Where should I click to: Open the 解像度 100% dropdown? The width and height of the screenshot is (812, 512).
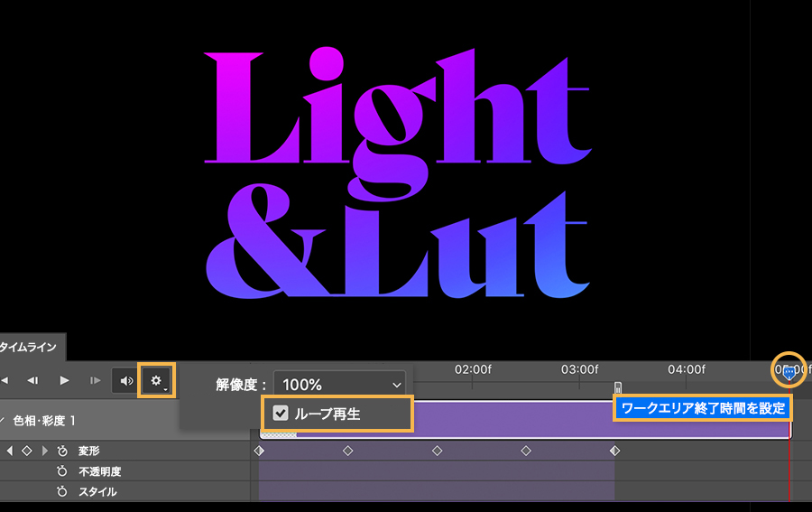pos(340,385)
